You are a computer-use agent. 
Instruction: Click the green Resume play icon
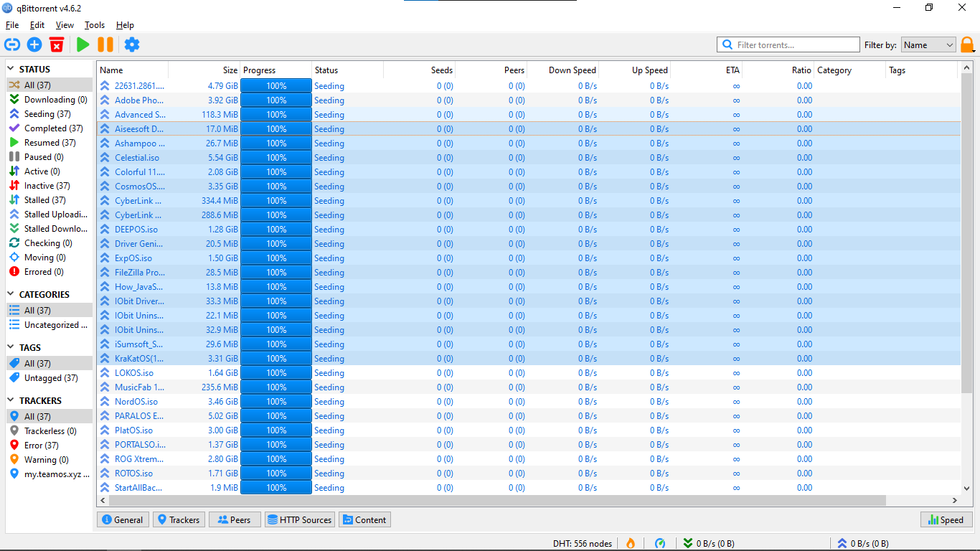[x=83, y=44]
